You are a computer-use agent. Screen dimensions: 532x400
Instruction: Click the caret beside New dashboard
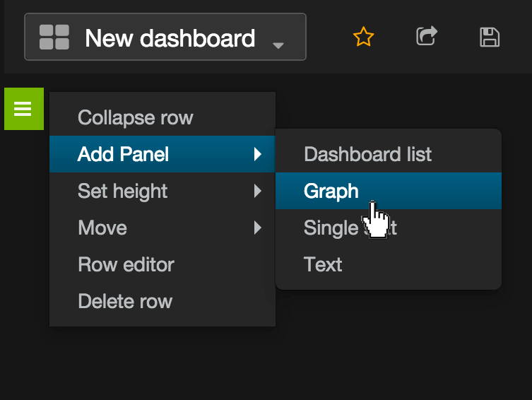pyautogui.click(x=278, y=45)
